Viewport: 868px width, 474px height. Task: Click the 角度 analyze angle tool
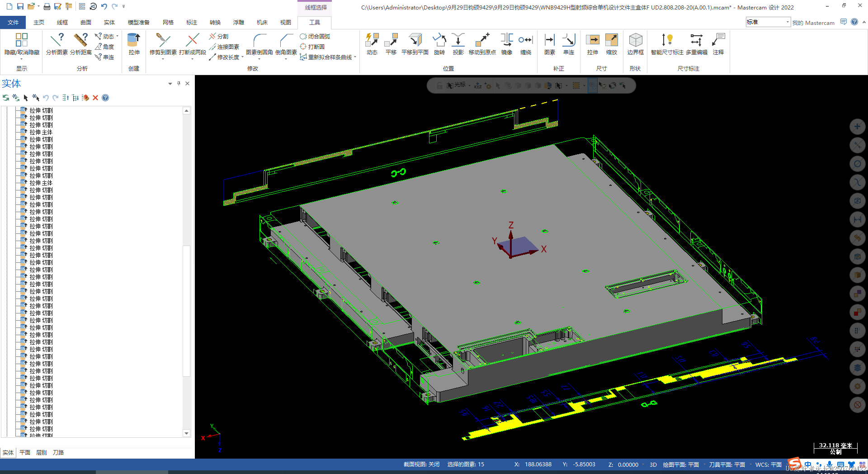[104, 47]
